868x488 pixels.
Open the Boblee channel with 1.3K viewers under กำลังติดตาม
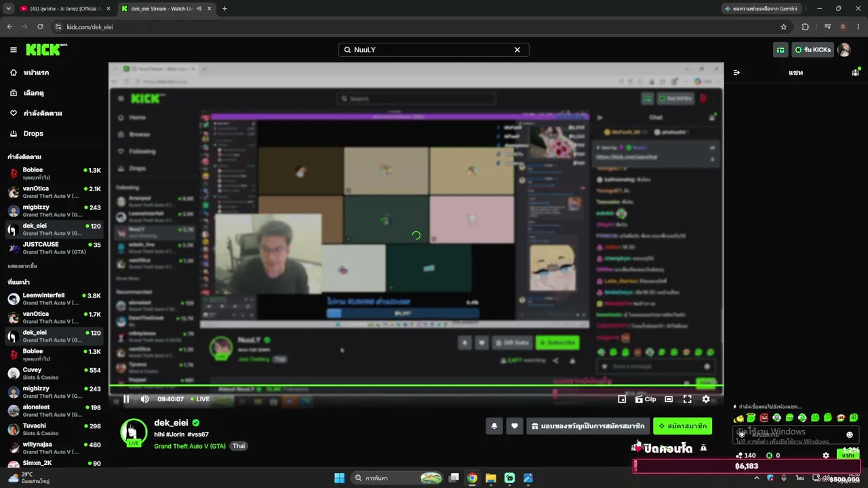[54, 174]
